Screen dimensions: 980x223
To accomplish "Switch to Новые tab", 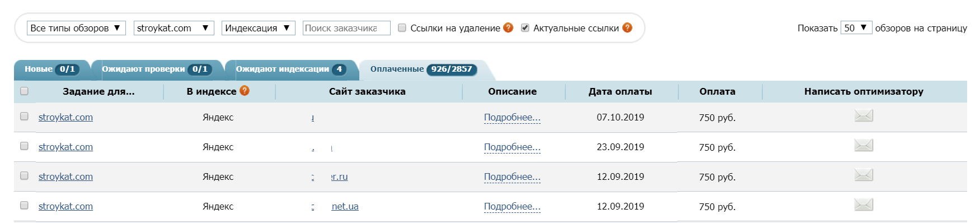I will pos(52,69).
